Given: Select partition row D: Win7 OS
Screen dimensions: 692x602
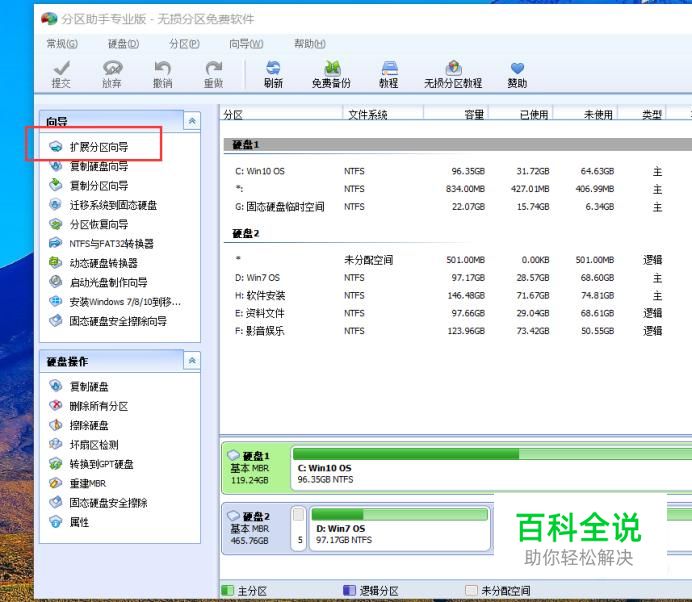Looking at the screenshot, I should coord(458,278).
